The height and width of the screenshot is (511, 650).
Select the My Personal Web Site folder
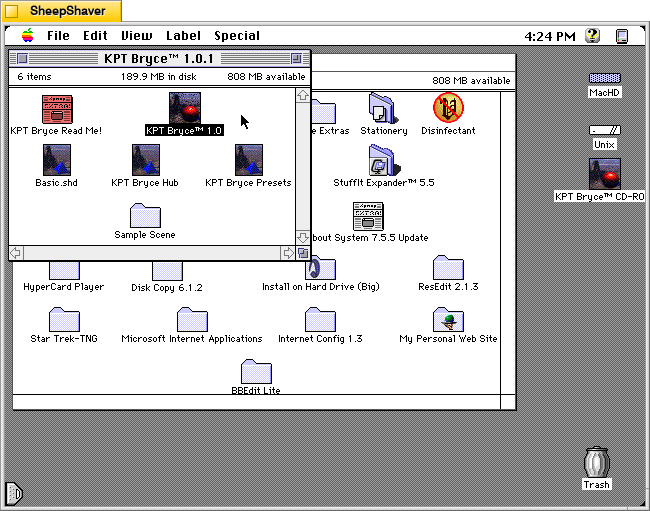tap(448, 320)
